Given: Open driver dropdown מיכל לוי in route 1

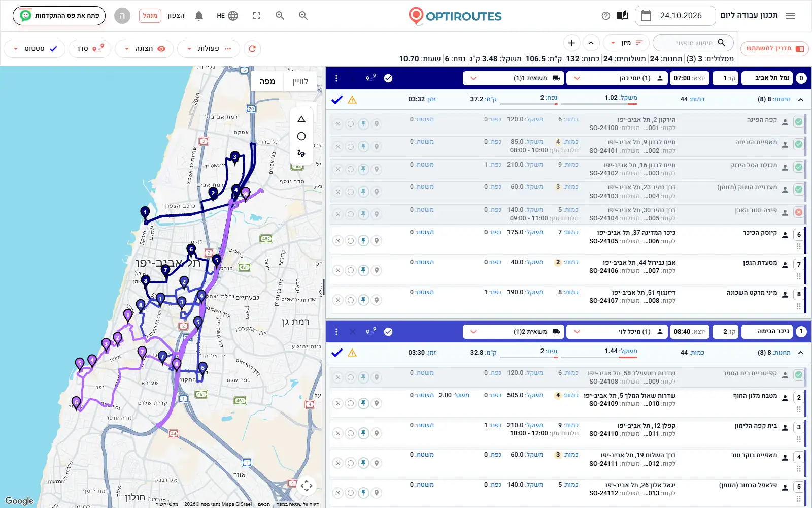Looking at the screenshot, I should click(x=617, y=332).
